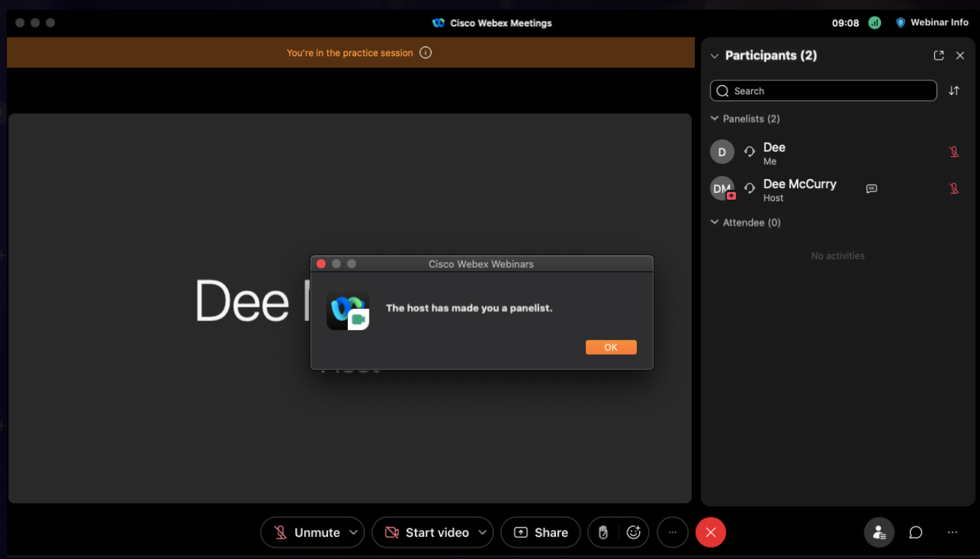The image size is (980, 559).
Task: Click the Webex app icon in the dialog
Action: pyautogui.click(x=348, y=309)
